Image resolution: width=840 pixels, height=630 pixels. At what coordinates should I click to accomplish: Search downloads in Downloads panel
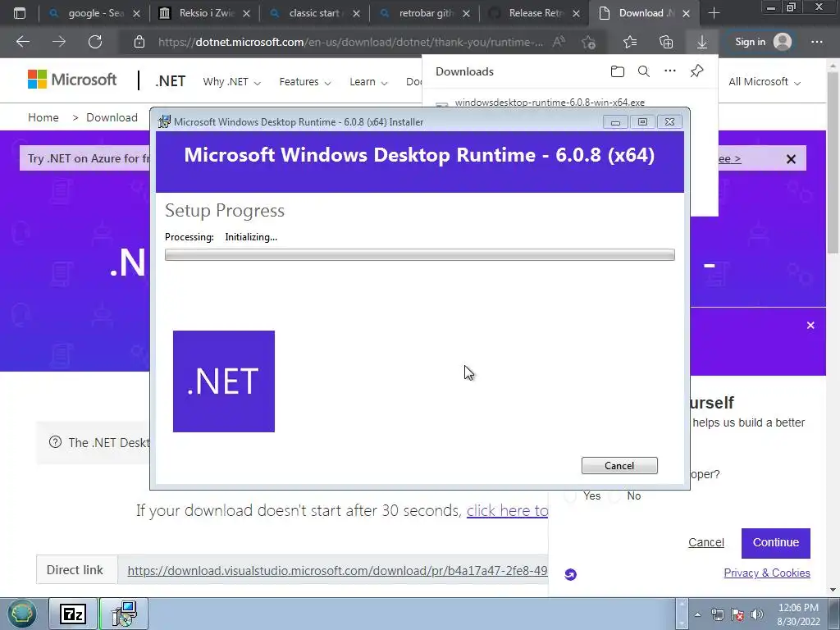[643, 71]
